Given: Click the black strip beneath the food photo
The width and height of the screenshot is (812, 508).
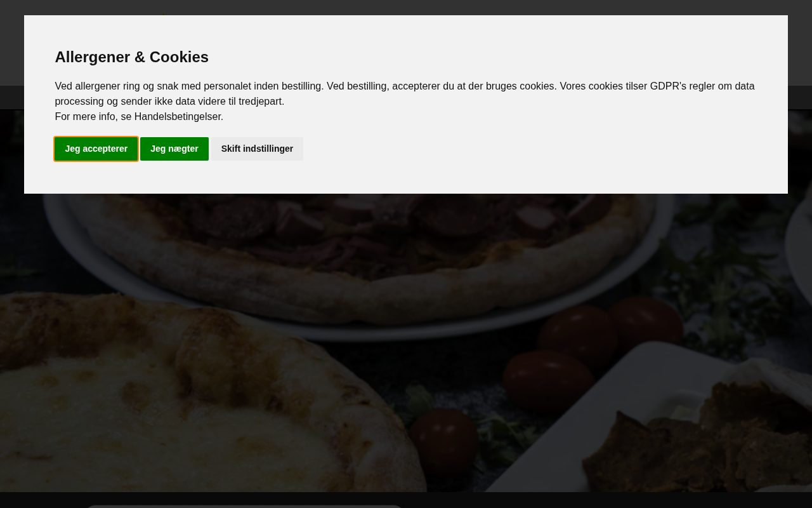Looking at the screenshot, I should pyautogui.click(x=571, y=500).
